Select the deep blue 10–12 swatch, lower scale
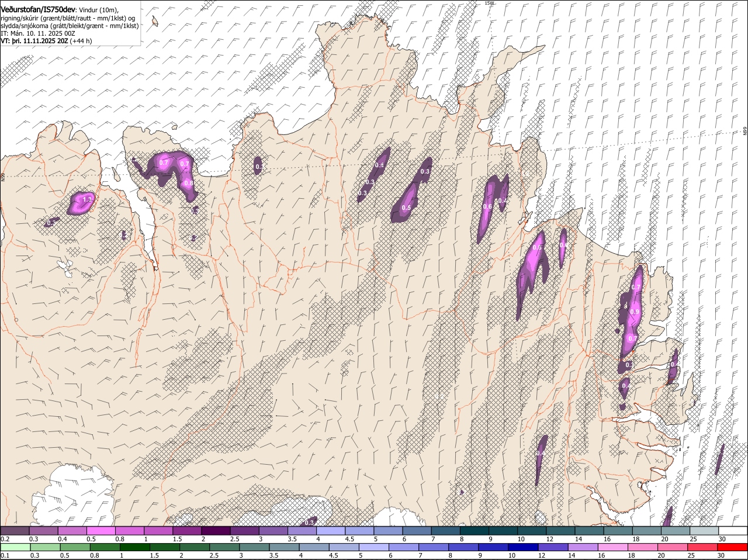The height and width of the screenshot is (560, 748). coord(523,547)
